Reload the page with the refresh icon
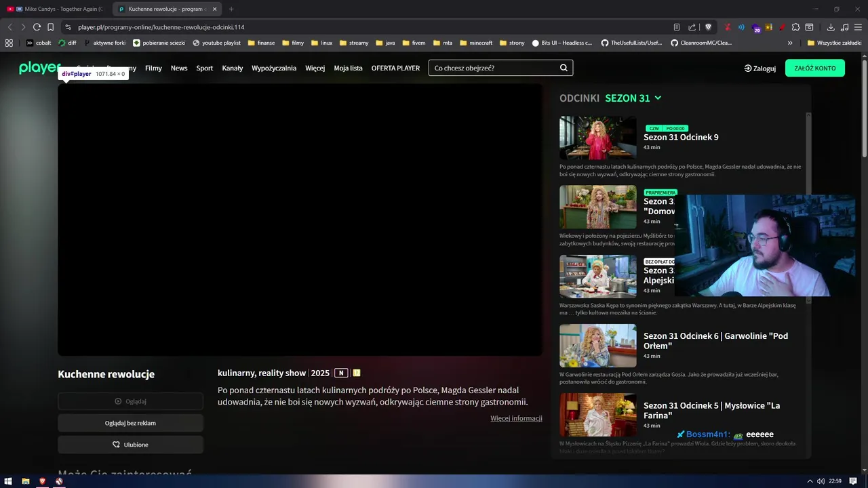Viewport: 868px width, 488px height. pos(37,27)
